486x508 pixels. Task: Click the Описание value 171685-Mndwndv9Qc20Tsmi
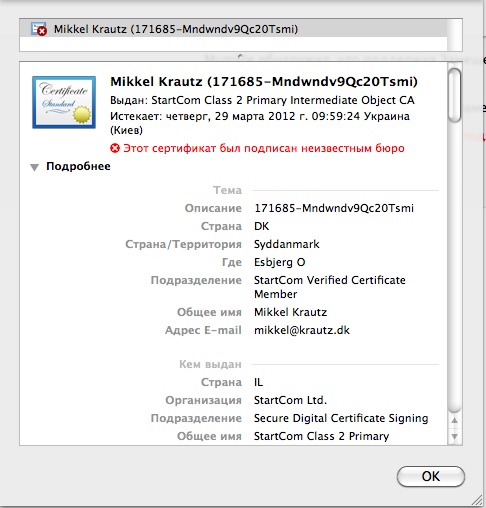pyautogui.click(x=334, y=208)
